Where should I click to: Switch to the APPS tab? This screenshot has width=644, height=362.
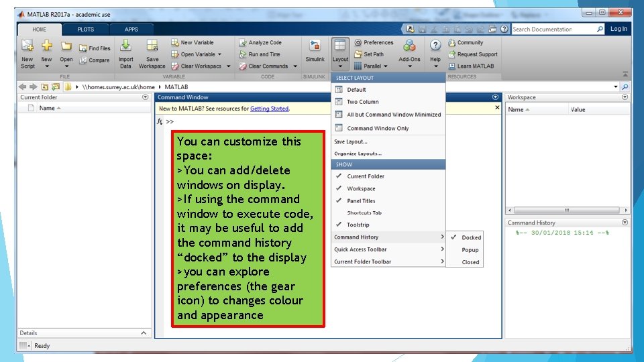[131, 29]
